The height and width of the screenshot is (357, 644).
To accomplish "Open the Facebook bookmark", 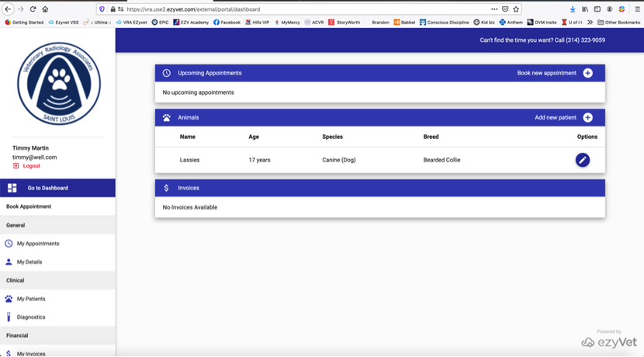I will click(x=227, y=23).
